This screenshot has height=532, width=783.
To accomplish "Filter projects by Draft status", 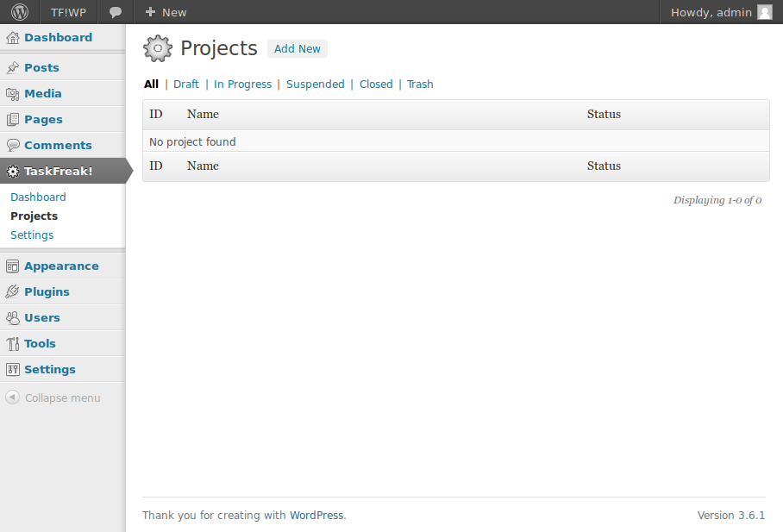I will coord(185,84).
